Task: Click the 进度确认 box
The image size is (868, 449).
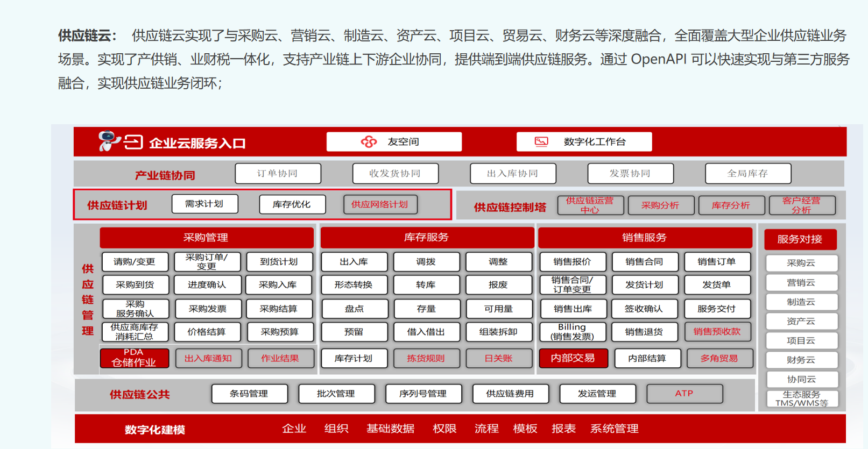Action: click(x=207, y=285)
